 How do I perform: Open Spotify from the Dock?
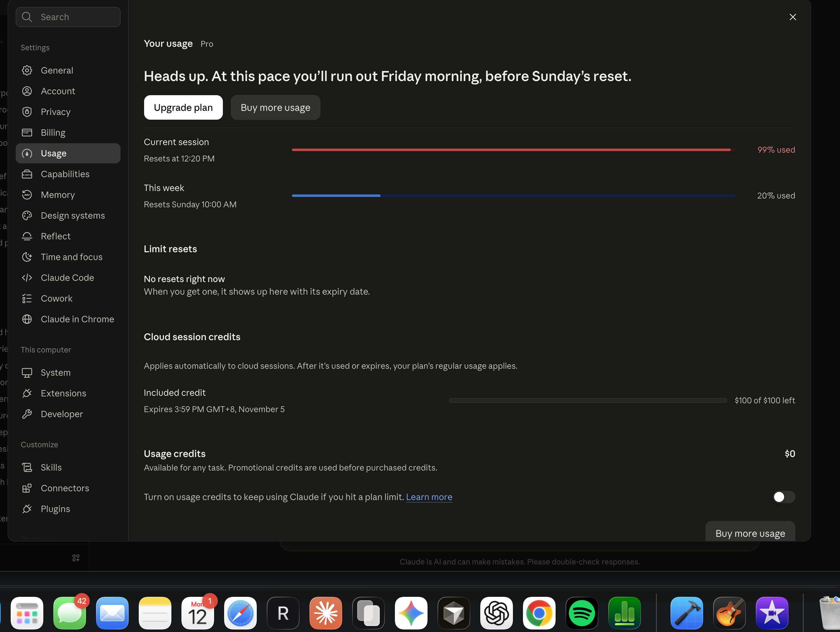point(582,613)
